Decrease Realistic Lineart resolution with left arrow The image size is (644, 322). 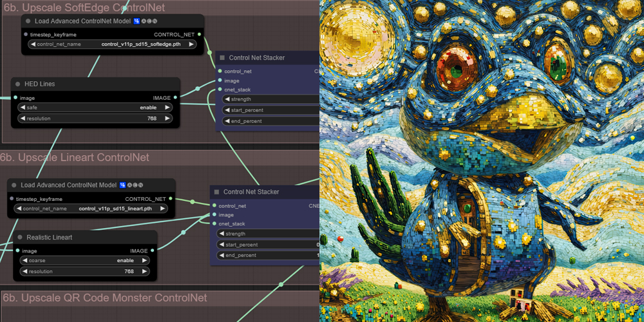(x=25, y=271)
